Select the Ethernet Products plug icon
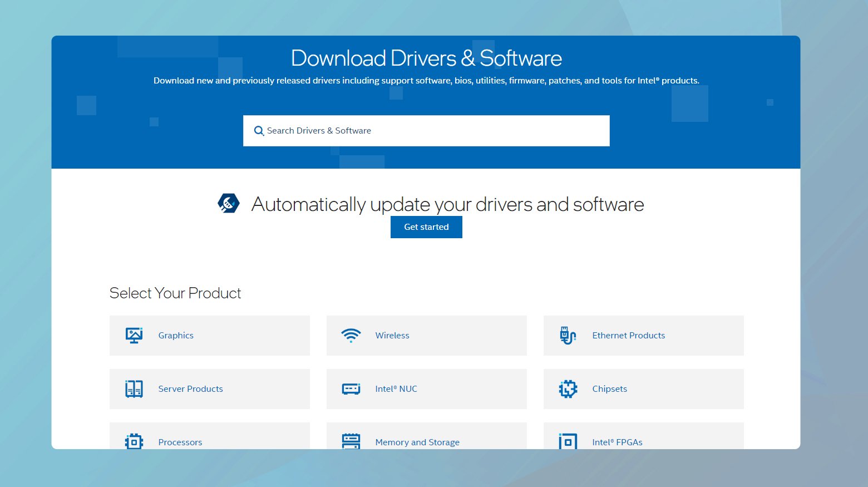The image size is (868, 487). coord(568,335)
